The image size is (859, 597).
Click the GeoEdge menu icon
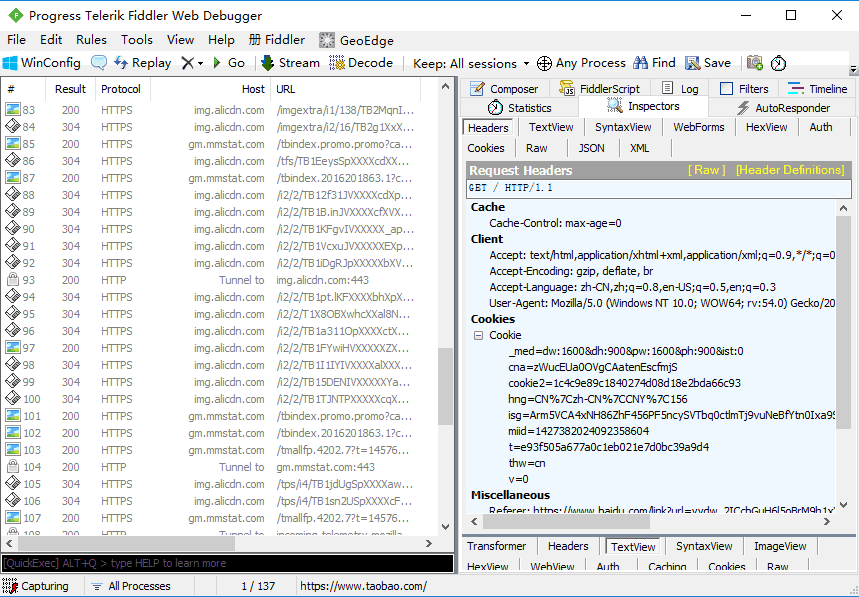327,40
